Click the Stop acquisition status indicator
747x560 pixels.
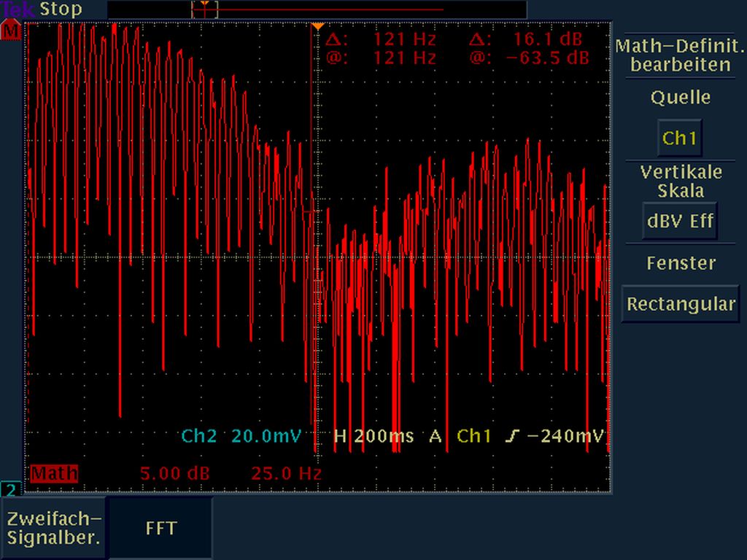[x=61, y=9]
